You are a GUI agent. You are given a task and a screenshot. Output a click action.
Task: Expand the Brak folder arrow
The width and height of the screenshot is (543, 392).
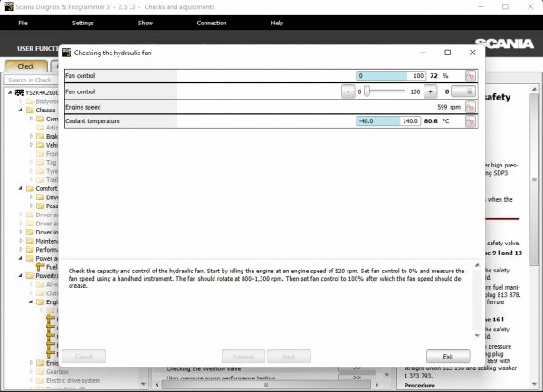pyautogui.click(x=31, y=136)
